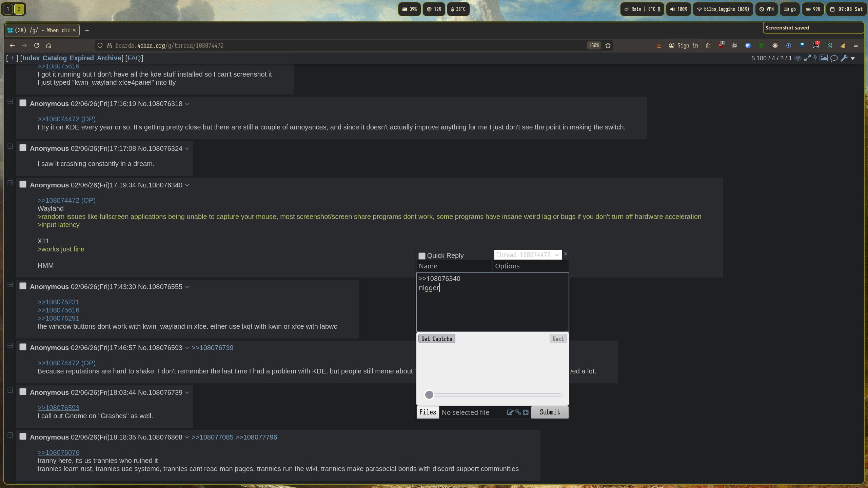Click the draw/edit pencil icon in reply form
Image resolution: width=868 pixels, height=488 pixels.
[510, 412]
